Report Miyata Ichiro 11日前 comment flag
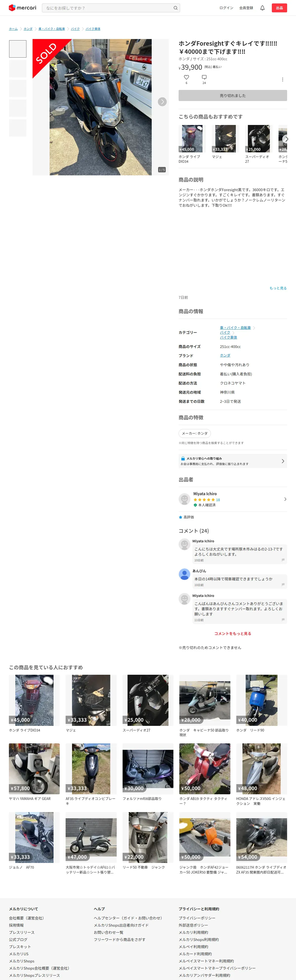The height and width of the screenshot is (980, 296). [283, 619]
